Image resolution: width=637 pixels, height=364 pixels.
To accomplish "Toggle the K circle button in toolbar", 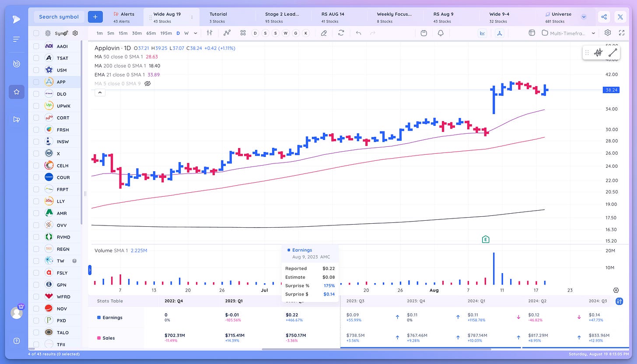I will [305, 33].
